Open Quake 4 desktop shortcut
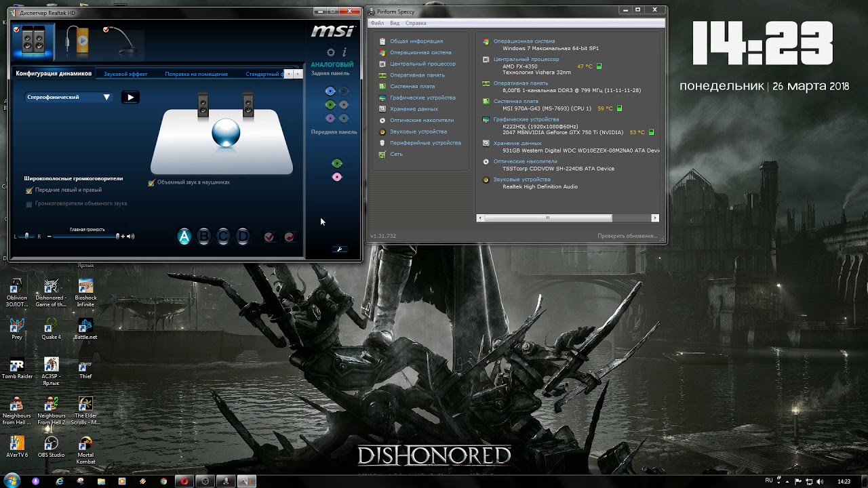The image size is (868, 488). click(51, 329)
